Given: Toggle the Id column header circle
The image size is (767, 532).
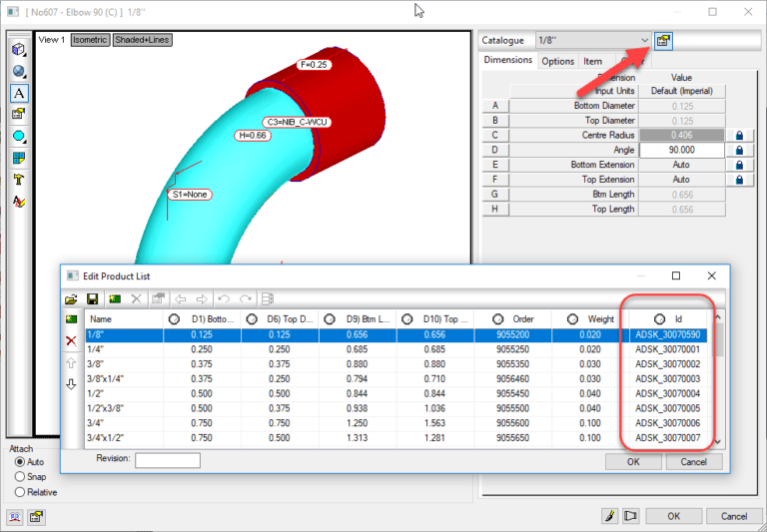Looking at the screenshot, I should click(659, 319).
